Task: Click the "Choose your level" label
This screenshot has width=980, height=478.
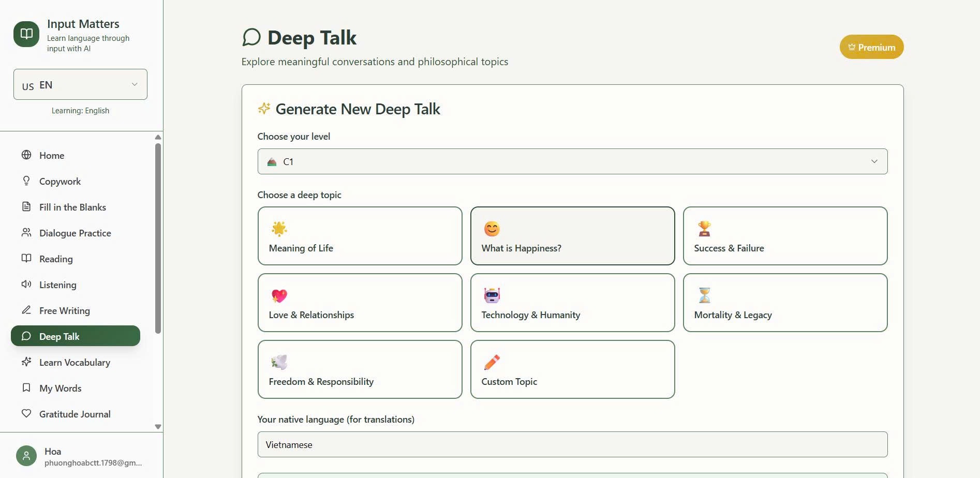Action: 293,137
